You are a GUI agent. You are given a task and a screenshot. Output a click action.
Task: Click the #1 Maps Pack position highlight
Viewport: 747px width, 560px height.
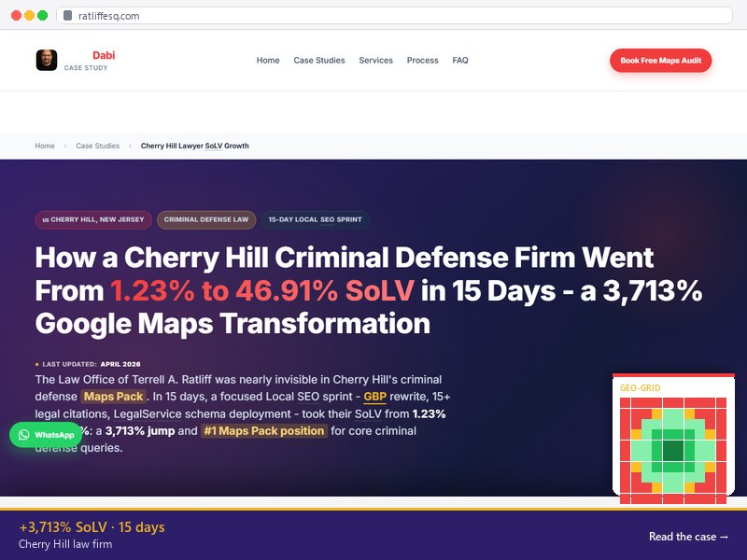pos(264,430)
